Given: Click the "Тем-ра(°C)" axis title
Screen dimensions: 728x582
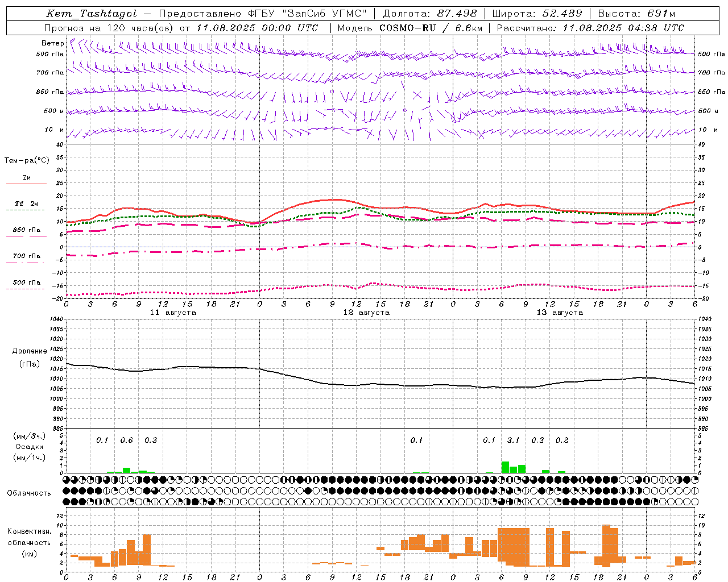Looking at the screenshot, I should point(27,161).
